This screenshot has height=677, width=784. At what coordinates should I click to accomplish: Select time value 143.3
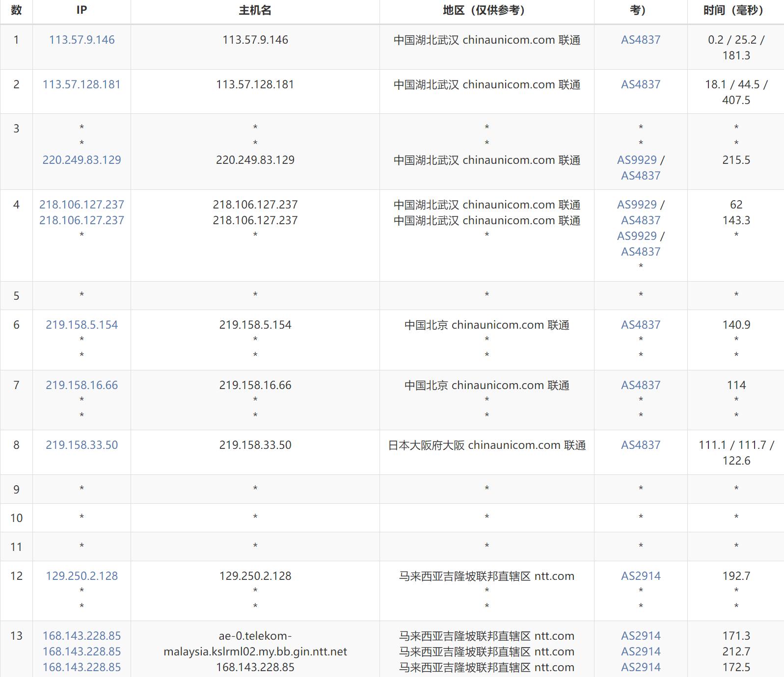(736, 220)
